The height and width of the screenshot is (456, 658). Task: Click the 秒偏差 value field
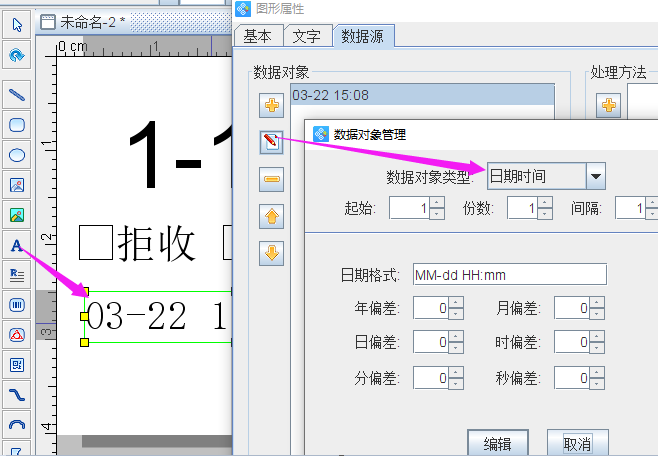[x=572, y=378]
